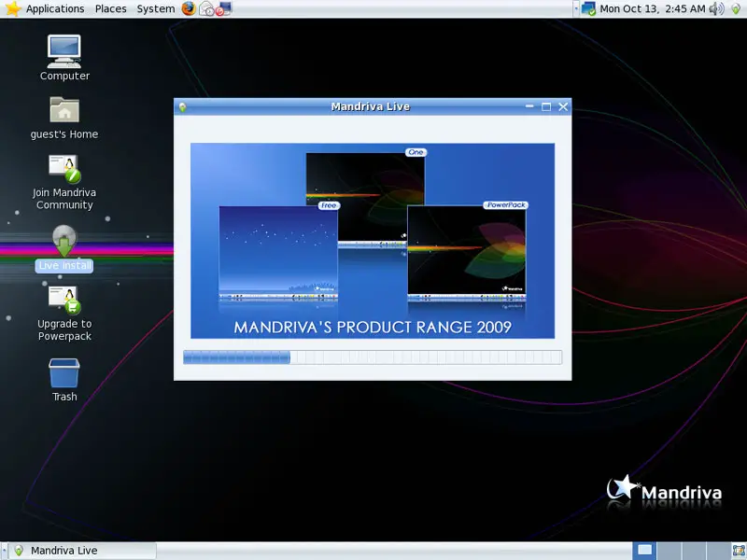
Task: Click the Mandriva Live title bar text
Action: coord(370,106)
